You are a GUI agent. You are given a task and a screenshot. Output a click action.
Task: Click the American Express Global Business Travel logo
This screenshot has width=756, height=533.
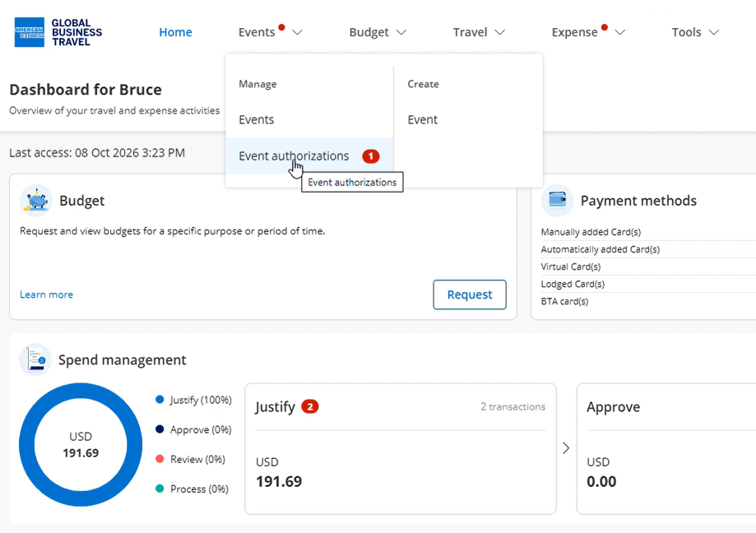tap(58, 32)
